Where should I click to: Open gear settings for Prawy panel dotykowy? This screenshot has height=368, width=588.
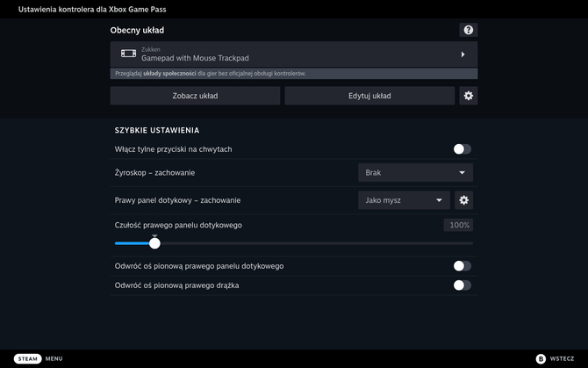(464, 200)
